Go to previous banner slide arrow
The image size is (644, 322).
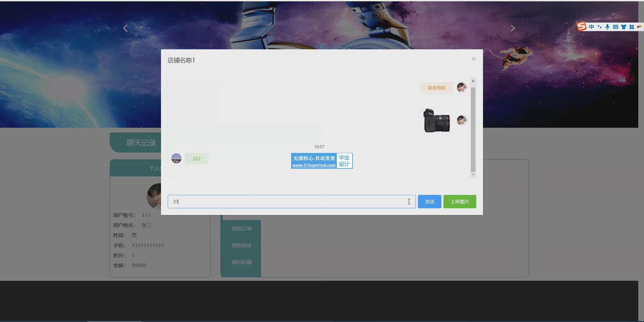[125, 29]
